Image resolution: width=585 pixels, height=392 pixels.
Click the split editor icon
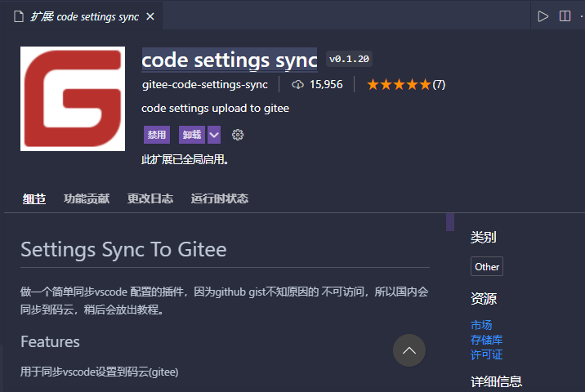click(565, 16)
